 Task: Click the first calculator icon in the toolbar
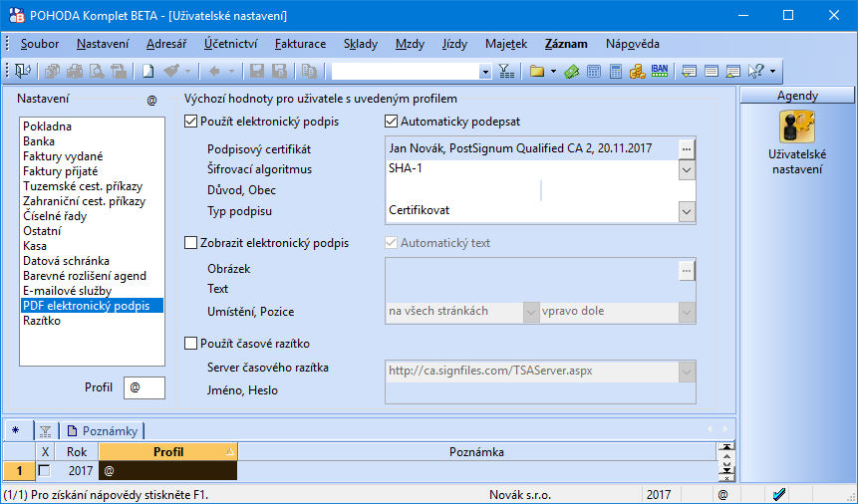(594, 71)
